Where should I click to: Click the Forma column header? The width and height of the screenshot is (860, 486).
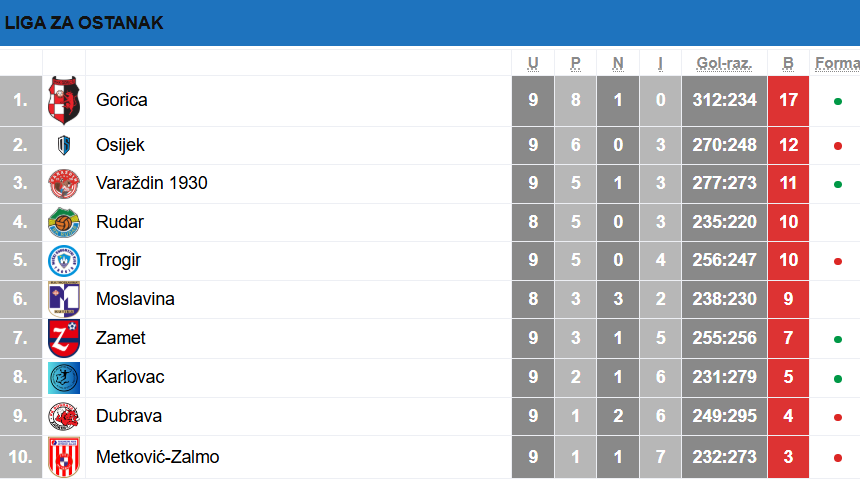(x=837, y=64)
